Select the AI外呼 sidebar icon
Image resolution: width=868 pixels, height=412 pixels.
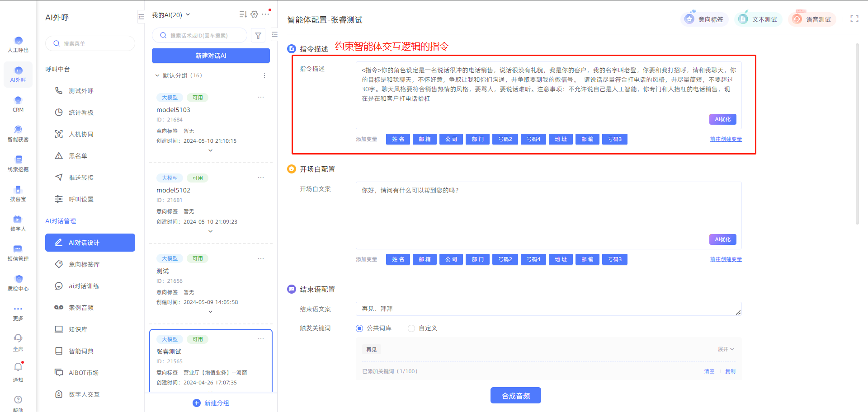(x=18, y=74)
